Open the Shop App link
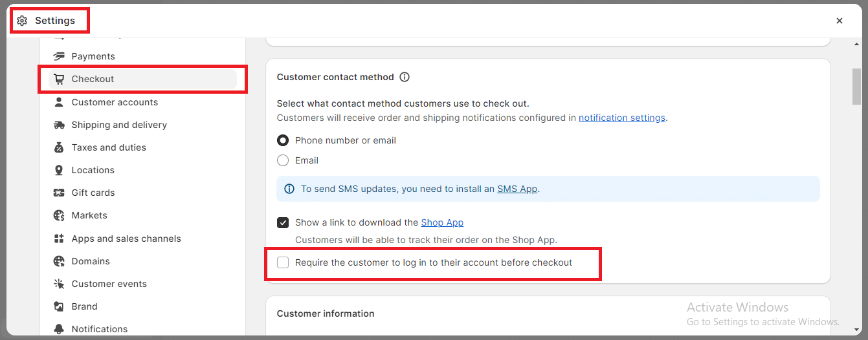Image resolution: width=868 pixels, height=340 pixels. click(x=442, y=222)
